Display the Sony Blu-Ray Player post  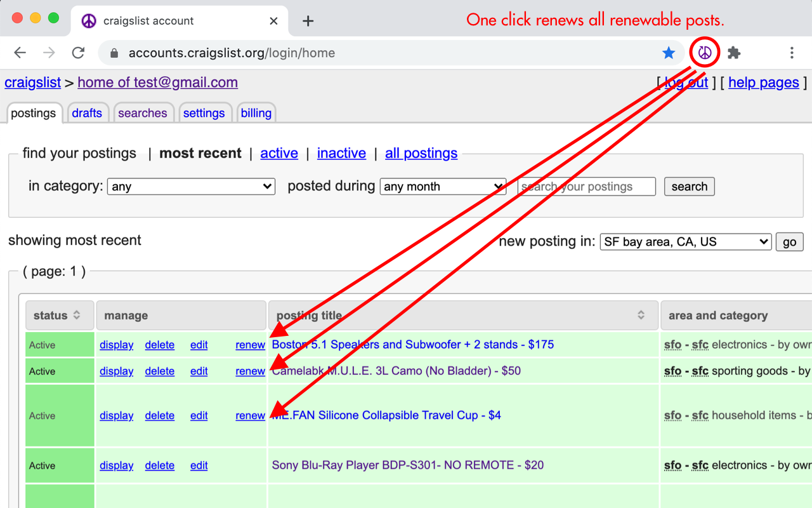(117, 465)
